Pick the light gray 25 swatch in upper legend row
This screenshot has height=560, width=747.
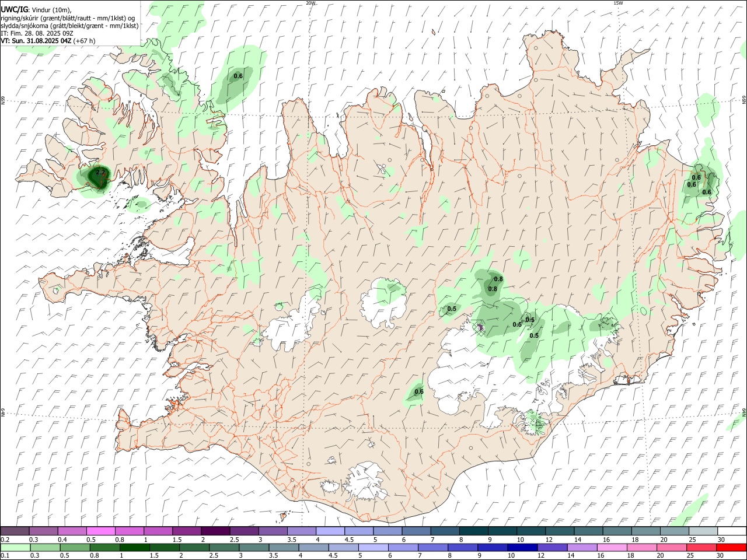tap(704, 531)
